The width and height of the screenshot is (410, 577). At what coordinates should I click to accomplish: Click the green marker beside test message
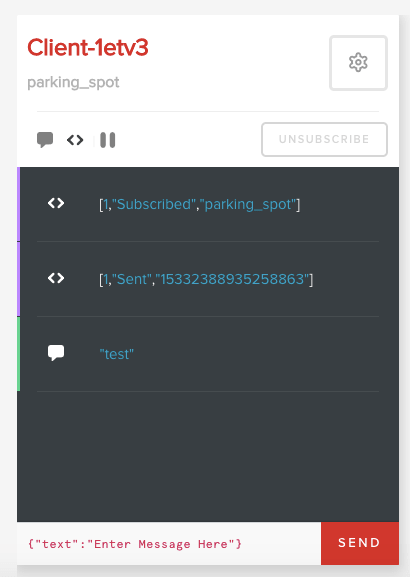coord(18,354)
